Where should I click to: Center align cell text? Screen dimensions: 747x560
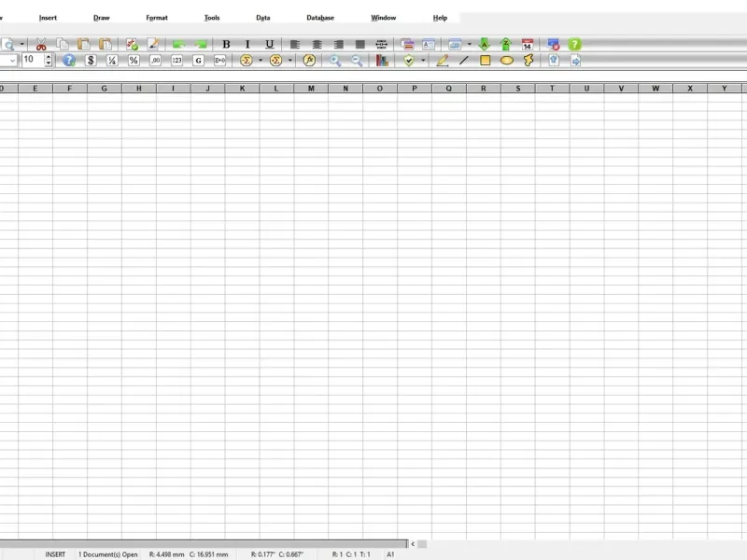click(x=317, y=44)
